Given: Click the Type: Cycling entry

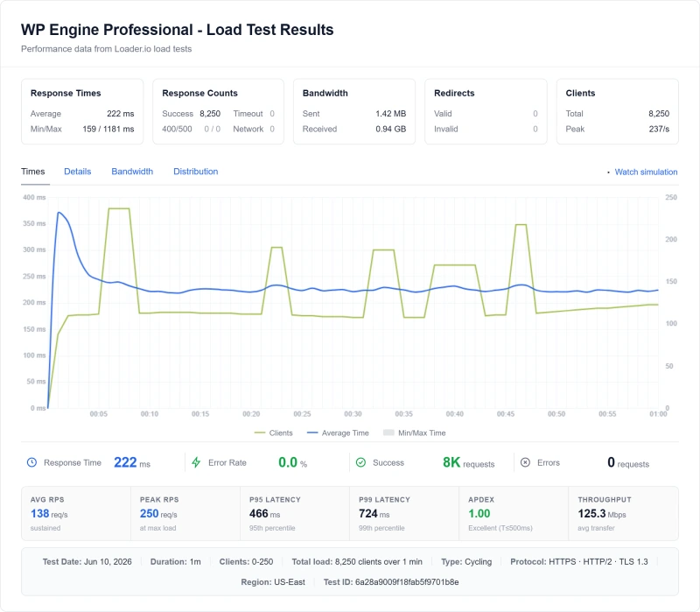Looking at the screenshot, I should [466, 561].
